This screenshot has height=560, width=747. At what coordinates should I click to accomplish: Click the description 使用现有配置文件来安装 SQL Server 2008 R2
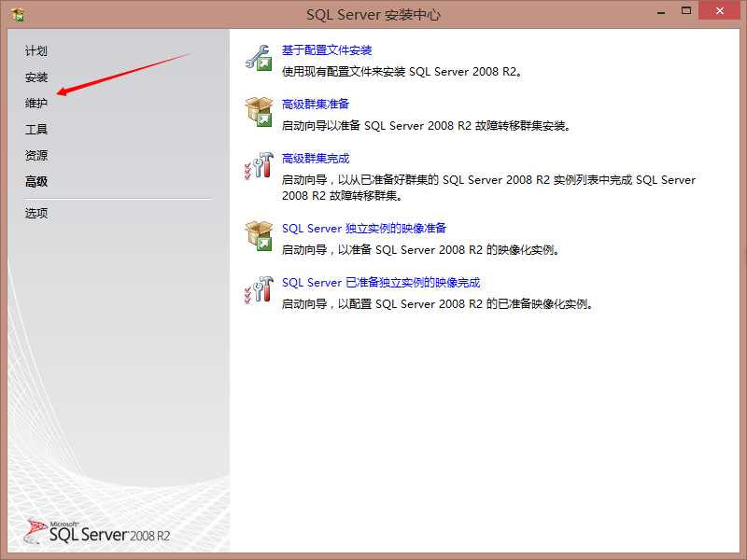coord(402,72)
